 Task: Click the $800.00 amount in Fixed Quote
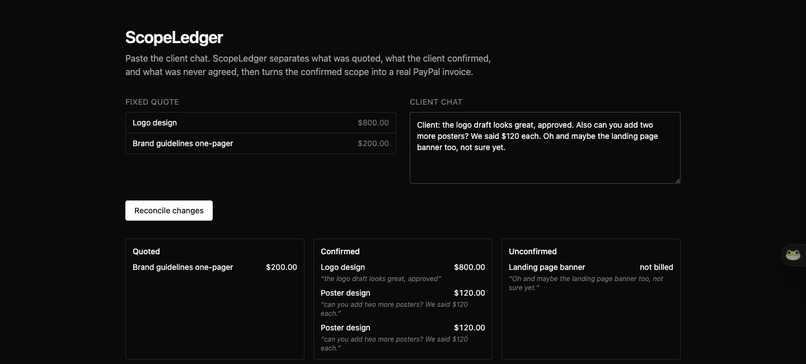pos(373,123)
